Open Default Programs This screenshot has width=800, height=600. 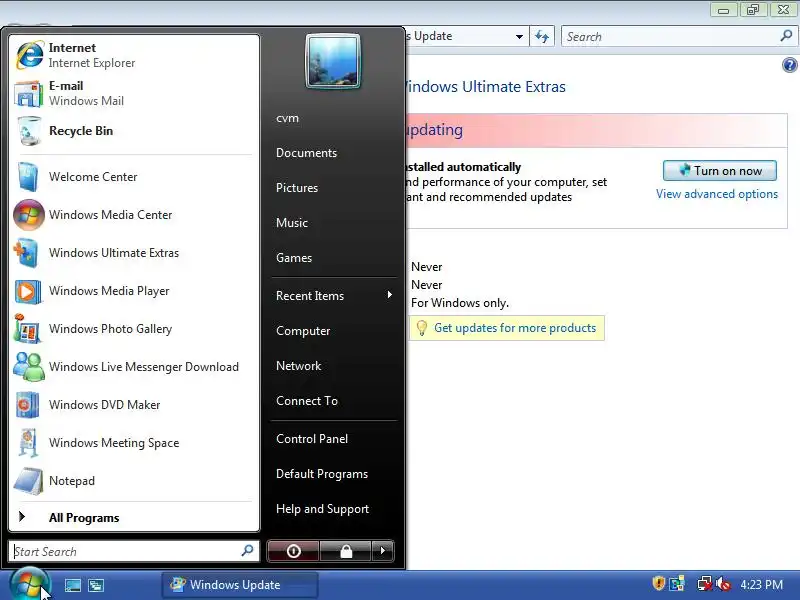[x=321, y=474]
